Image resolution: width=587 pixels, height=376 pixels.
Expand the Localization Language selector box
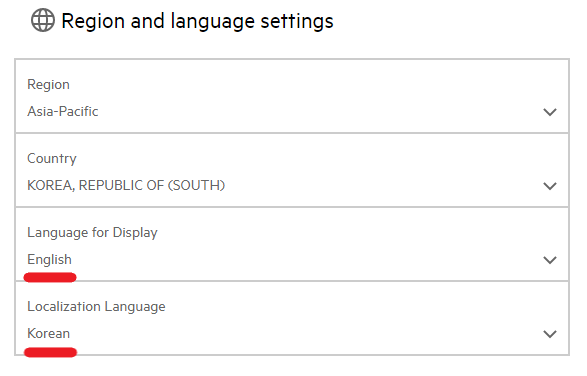(x=292, y=318)
